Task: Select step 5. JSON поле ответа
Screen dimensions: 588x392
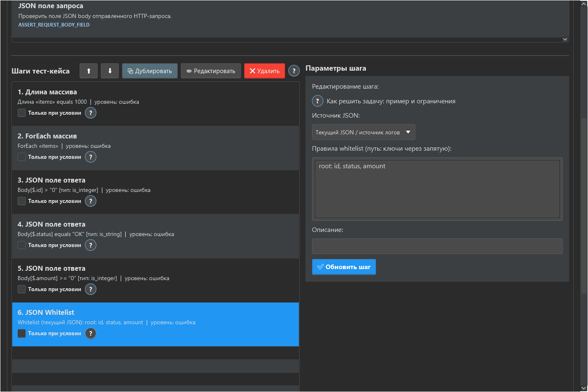Action: coord(156,280)
